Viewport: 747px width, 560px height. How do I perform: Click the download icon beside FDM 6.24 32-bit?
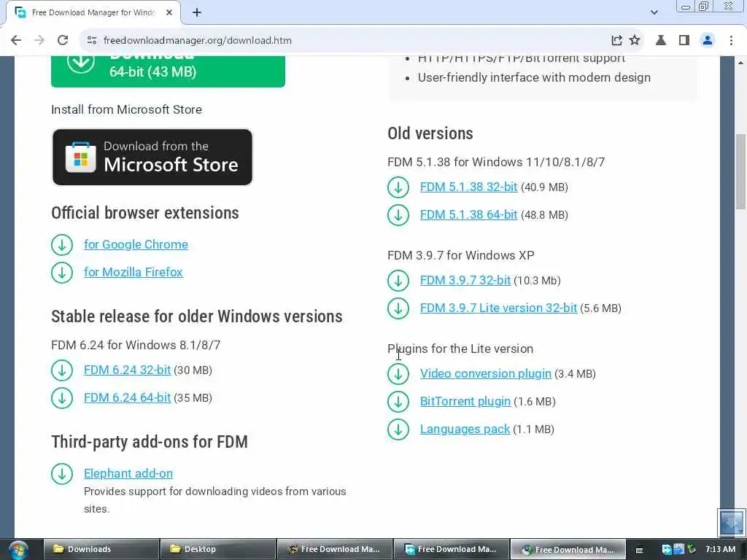click(x=62, y=370)
